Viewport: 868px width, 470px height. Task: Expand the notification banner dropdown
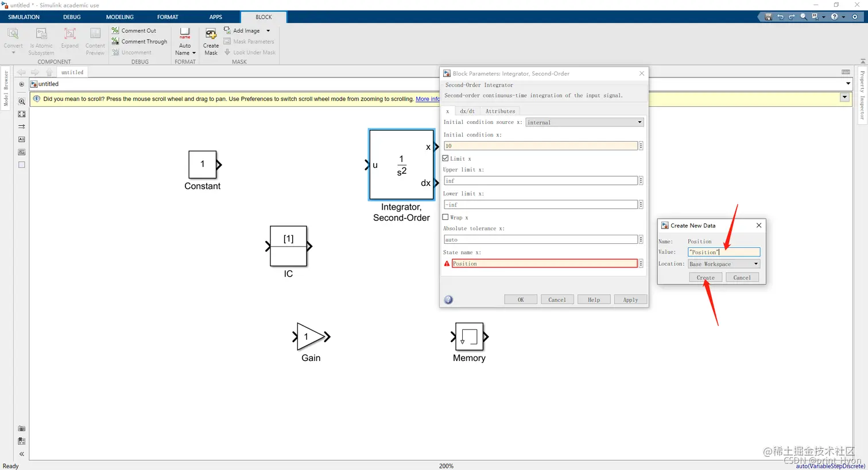coord(844,98)
